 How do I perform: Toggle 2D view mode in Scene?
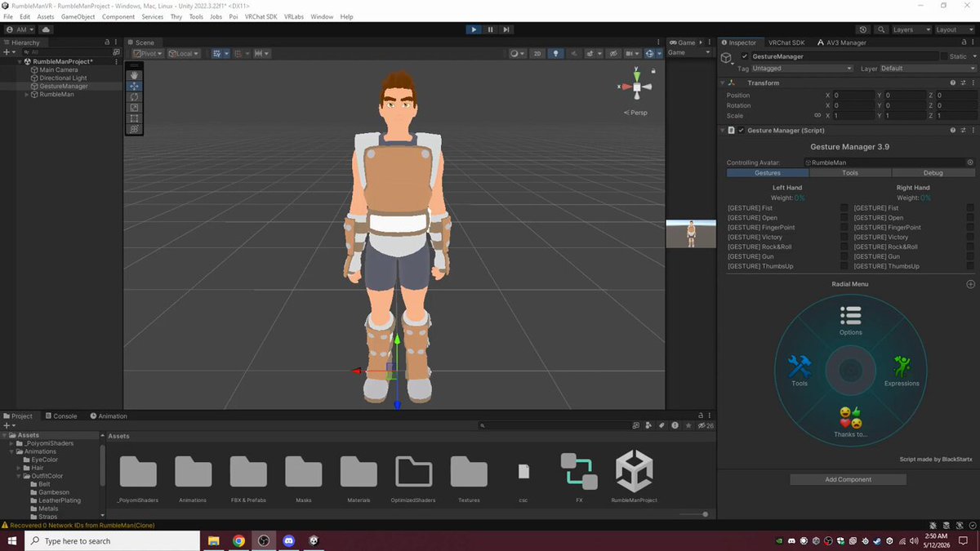(537, 53)
